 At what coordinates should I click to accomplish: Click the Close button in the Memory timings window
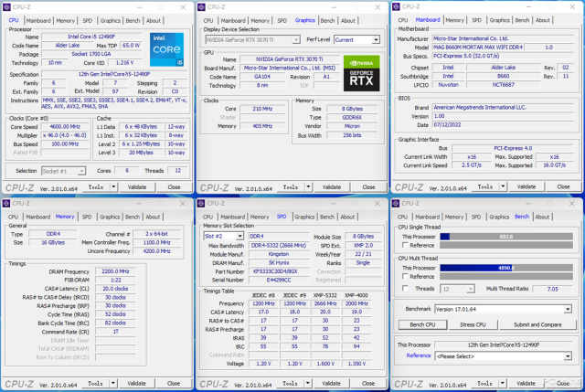[174, 383]
